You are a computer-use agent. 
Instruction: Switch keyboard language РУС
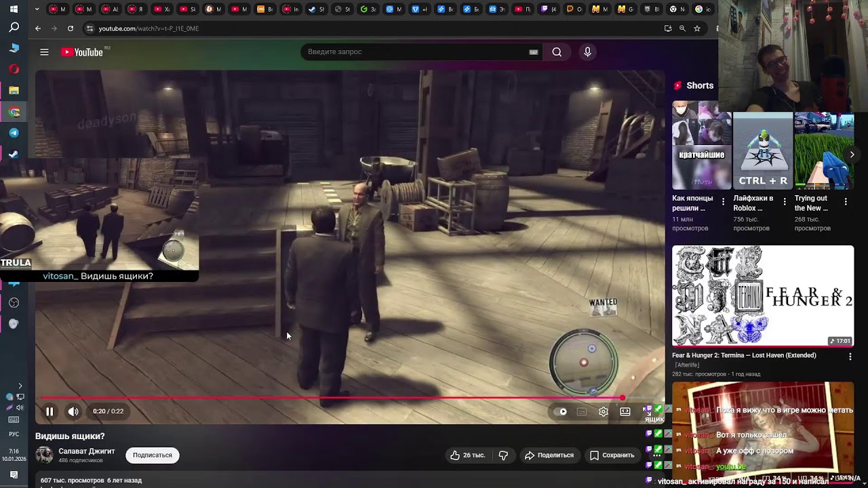[x=14, y=434]
